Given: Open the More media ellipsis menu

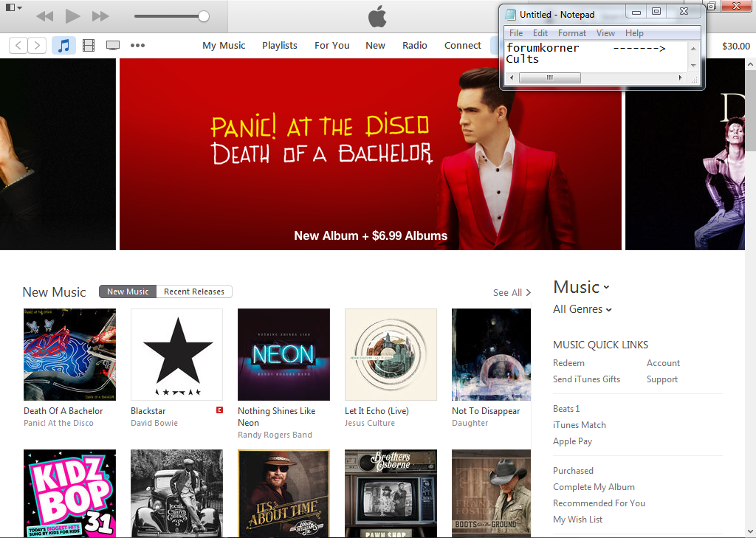Looking at the screenshot, I should point(137,45).
